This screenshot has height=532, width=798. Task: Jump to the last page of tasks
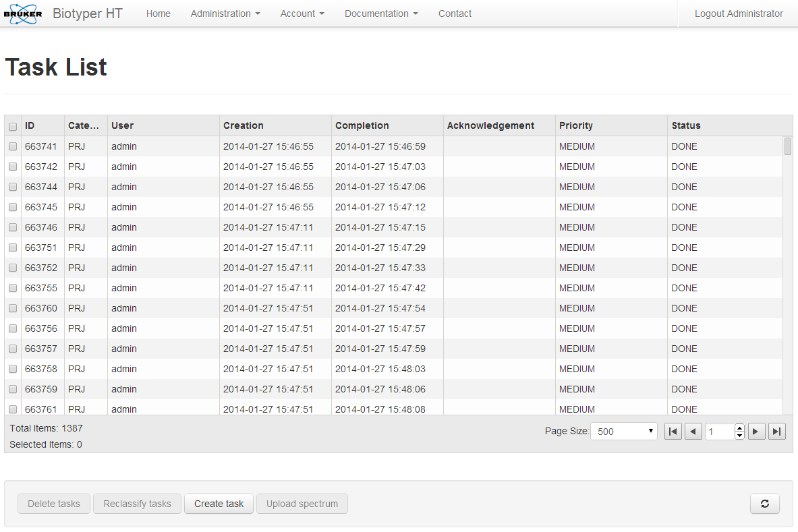[x=776, y=432]
